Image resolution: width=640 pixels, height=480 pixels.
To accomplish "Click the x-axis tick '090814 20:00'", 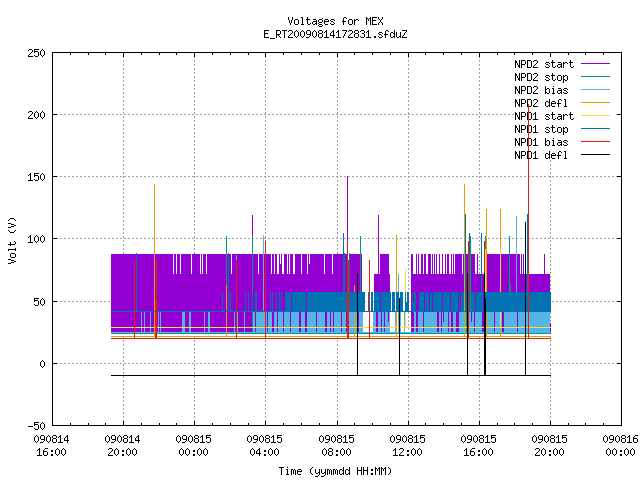I will (122, 446).
